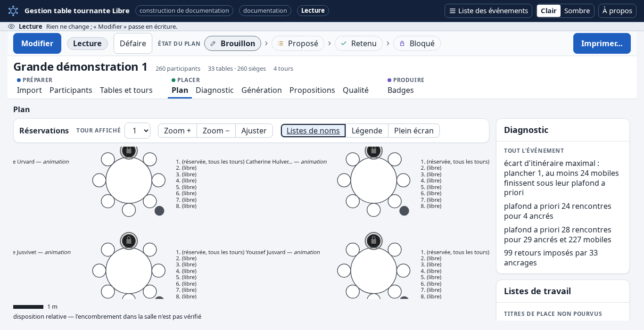The image size is (644, 330).
Task: Click the pencil icon in Brouillon state
Action: pyautogui.click(x=213, y=43)
